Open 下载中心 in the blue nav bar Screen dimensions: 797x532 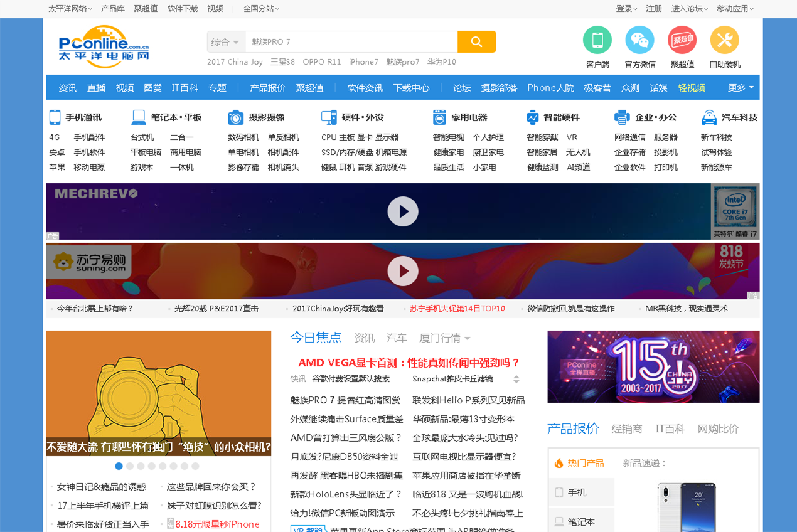tap(412, 88)
